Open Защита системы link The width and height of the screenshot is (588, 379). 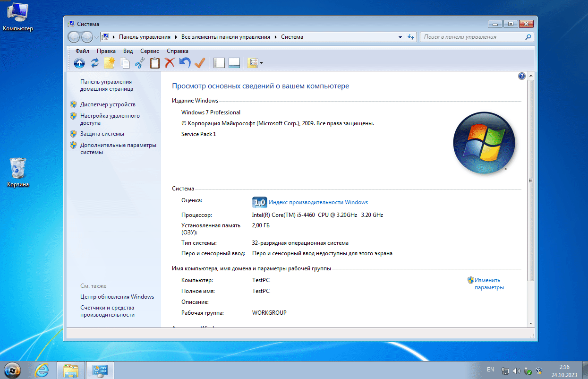click(x=102, y=134)
